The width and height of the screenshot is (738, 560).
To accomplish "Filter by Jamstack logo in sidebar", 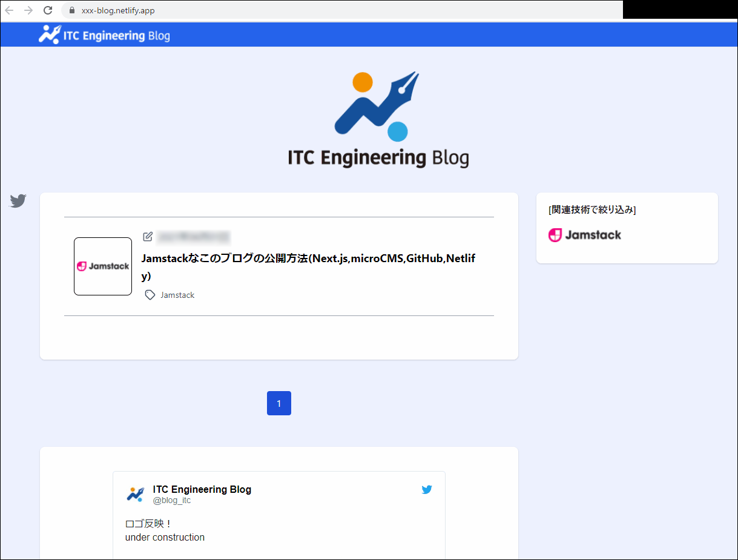I will 585,235.
